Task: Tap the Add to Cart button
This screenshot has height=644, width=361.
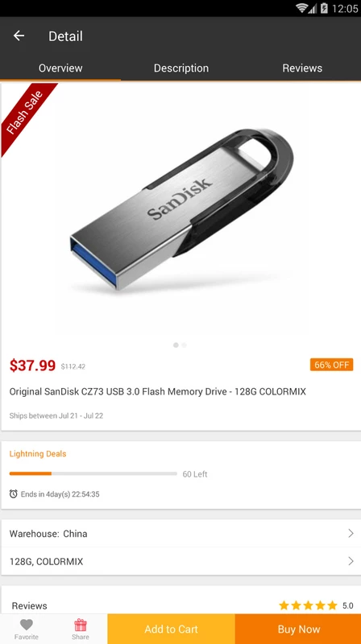Action: [x=171, y=629]
